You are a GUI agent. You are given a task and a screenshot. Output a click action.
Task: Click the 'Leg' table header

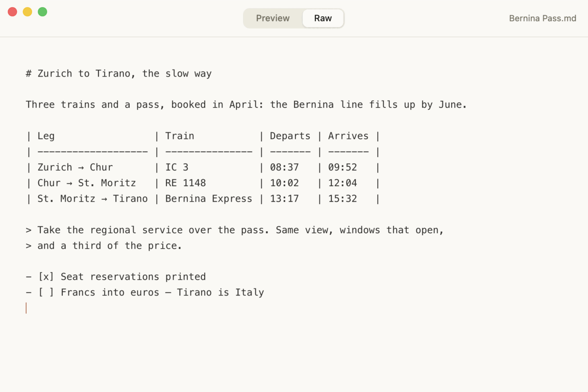coord(46,136)
